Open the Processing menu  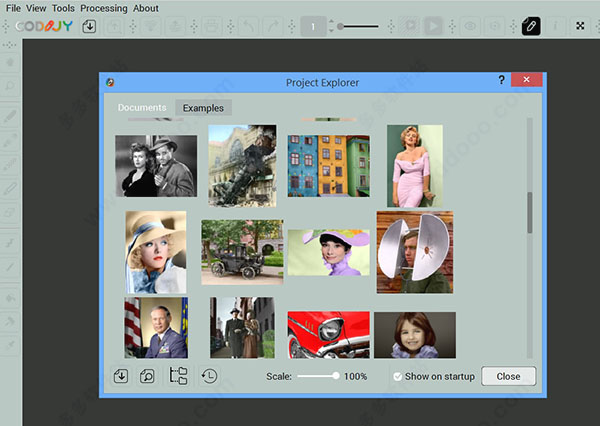(x=104, y=8)
